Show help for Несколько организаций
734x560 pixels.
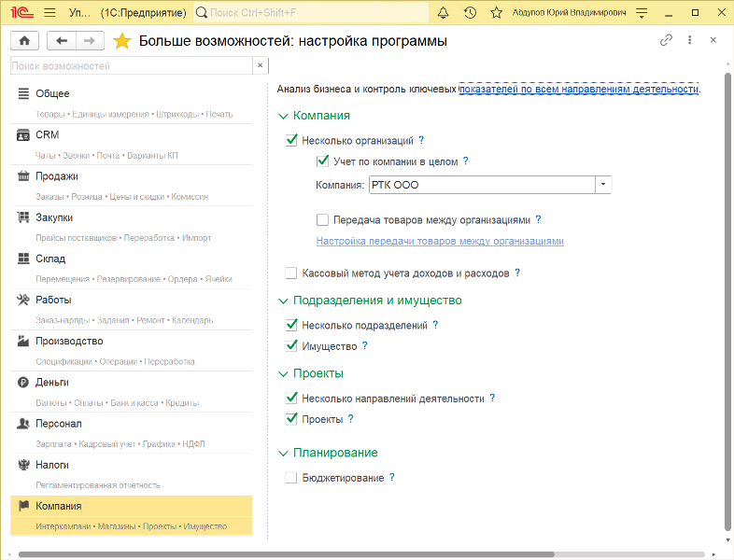click(x=421, y=140)
